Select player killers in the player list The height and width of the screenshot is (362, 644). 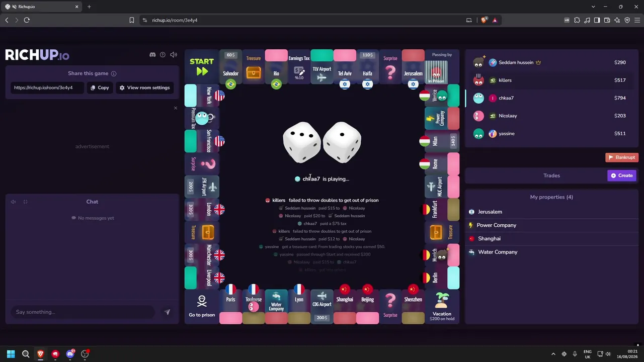551,80
